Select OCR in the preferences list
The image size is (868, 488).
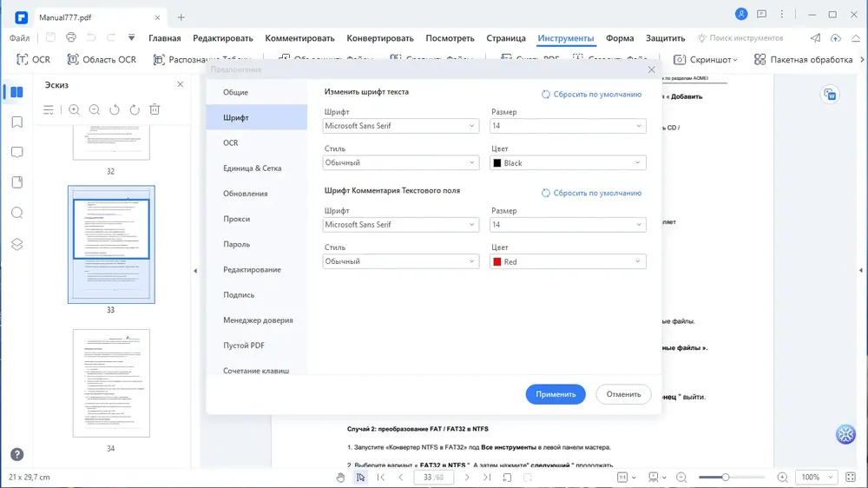257,143
